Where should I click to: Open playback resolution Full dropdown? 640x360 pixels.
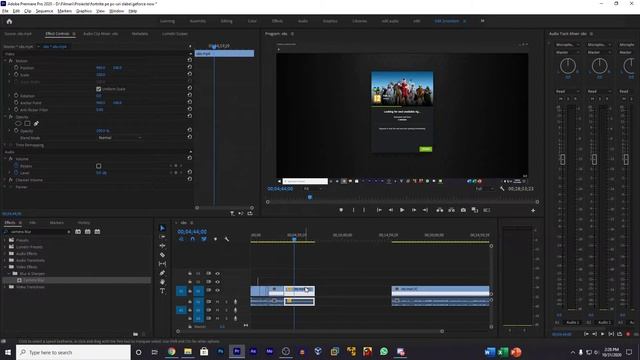click(484, 189)
